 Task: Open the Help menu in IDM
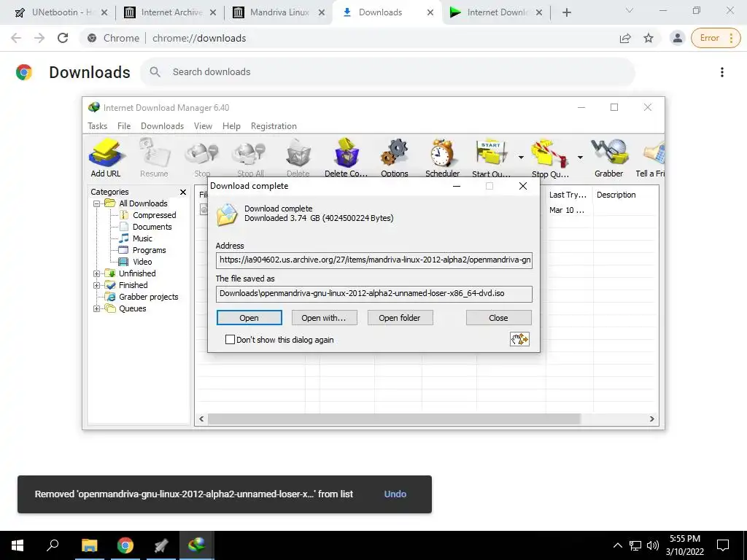click(231, 126)
